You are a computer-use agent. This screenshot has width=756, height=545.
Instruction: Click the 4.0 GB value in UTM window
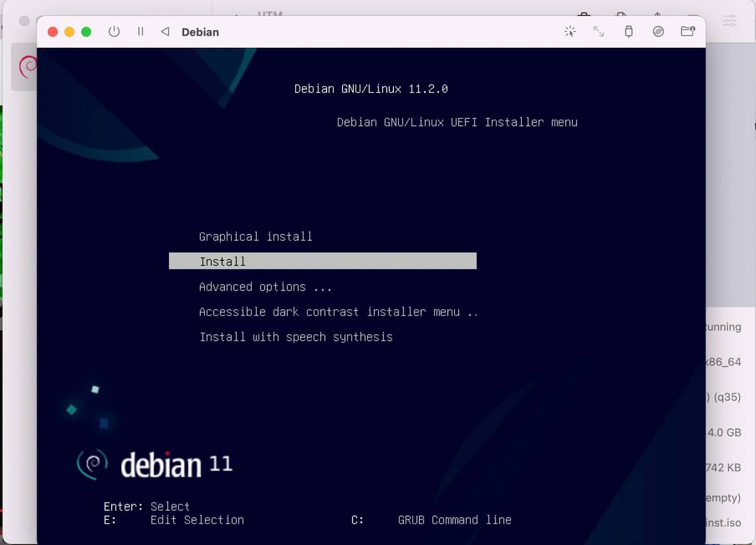point(724,432)
